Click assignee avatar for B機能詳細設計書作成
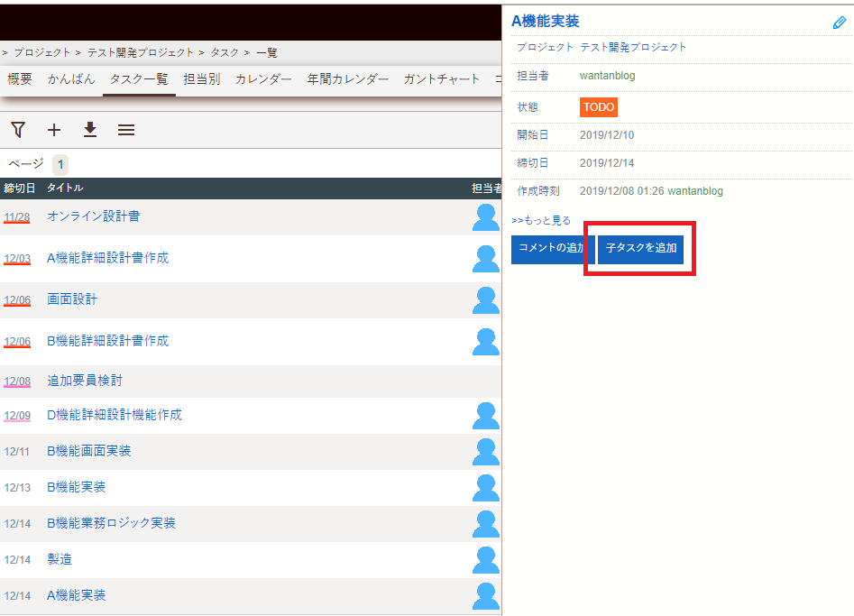Screen dimensions: 854x616 coord(486,342)
